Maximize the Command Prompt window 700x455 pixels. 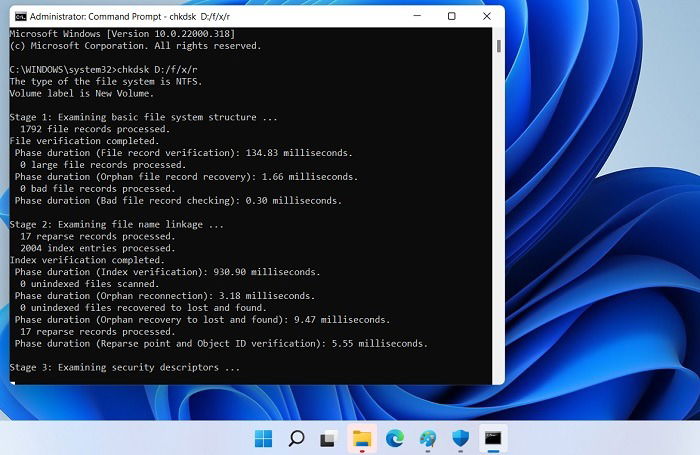[452, 16]
